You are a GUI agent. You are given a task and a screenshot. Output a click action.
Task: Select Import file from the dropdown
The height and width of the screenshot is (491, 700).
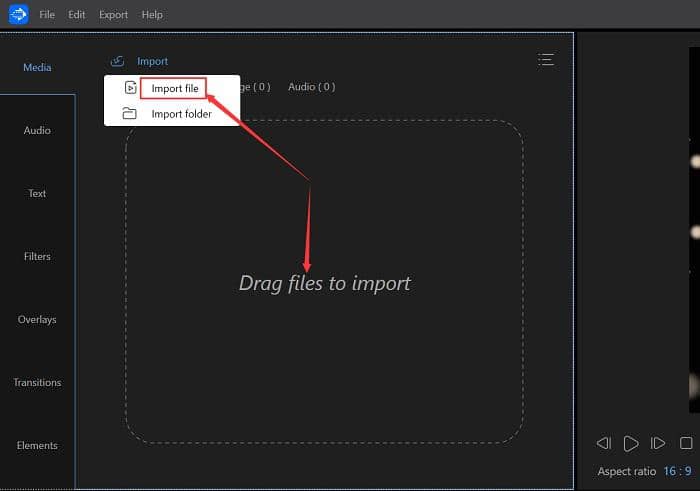175,88
